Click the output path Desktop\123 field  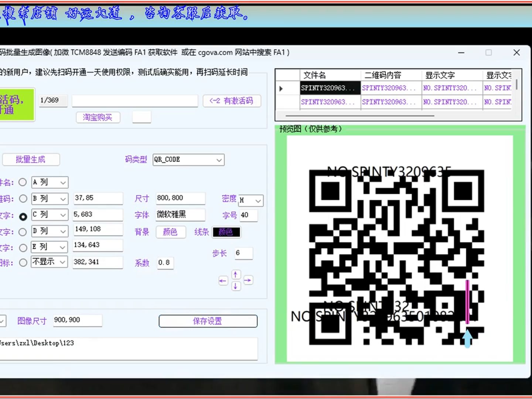point(129,348)
